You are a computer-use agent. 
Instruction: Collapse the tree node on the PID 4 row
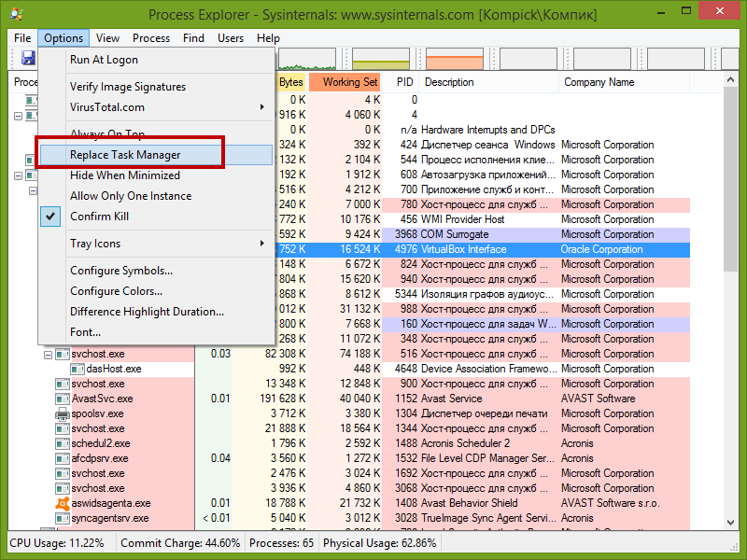[x=18, y=116]
